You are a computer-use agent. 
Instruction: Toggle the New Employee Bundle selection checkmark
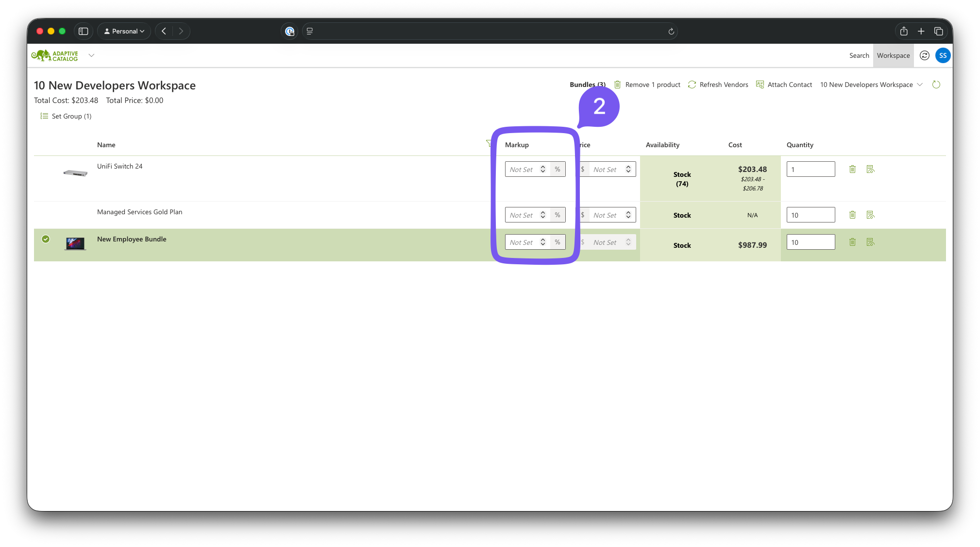point(46,239)
